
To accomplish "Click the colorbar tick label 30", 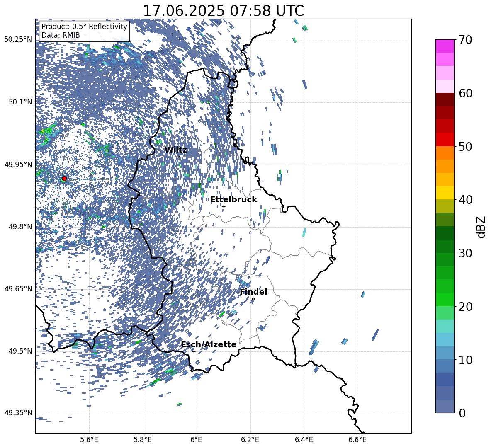I will pos(465,253).
